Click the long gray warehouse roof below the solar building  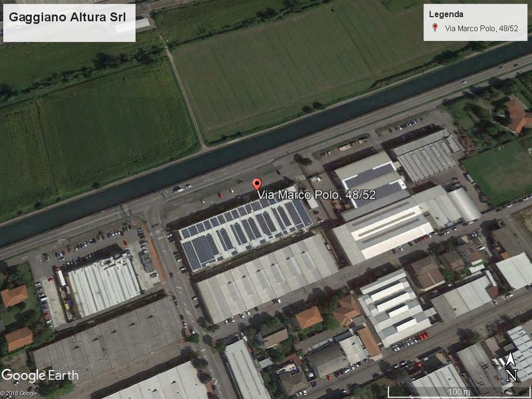click(267, 278)
